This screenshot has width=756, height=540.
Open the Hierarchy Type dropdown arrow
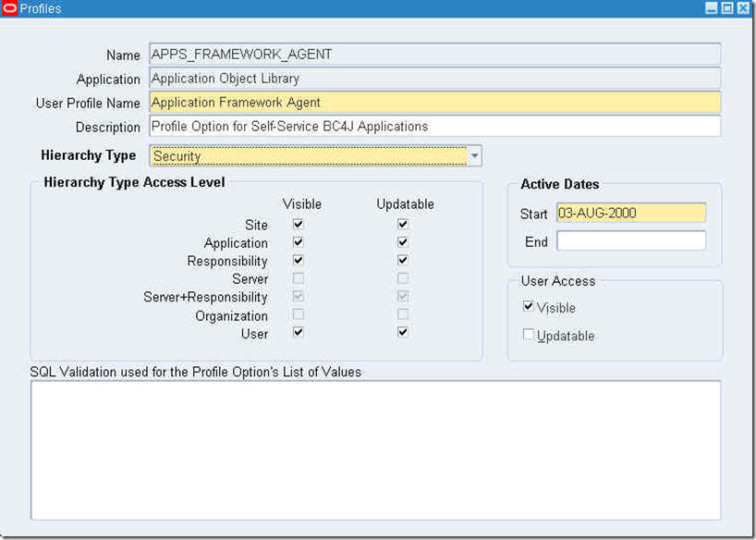pos(474,156)
